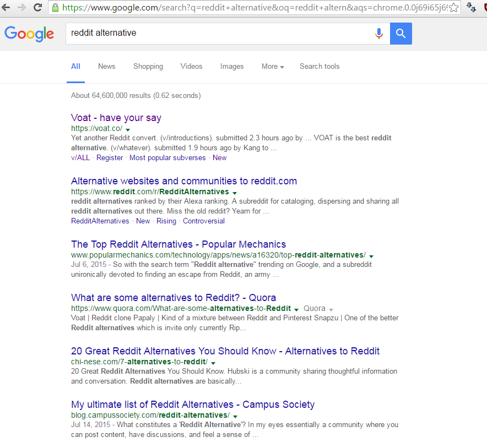This screenshot has height=448, width=487.
Task: Click the browser forward arrow
Action: [21, 8]
